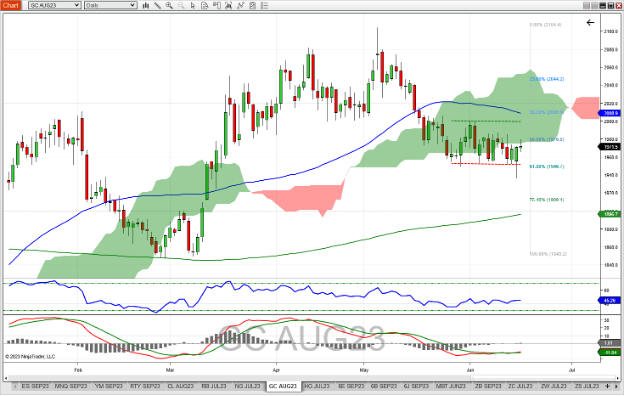The image size is (624, 396).
Task: Select the 76.40% Fibonacci level label
Action: pos(547,200)
